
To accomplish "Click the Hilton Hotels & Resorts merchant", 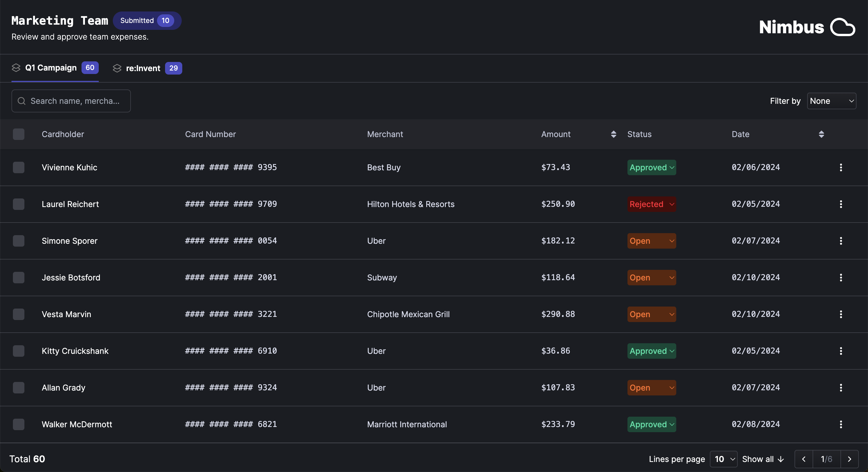I will tap(411, 204).
